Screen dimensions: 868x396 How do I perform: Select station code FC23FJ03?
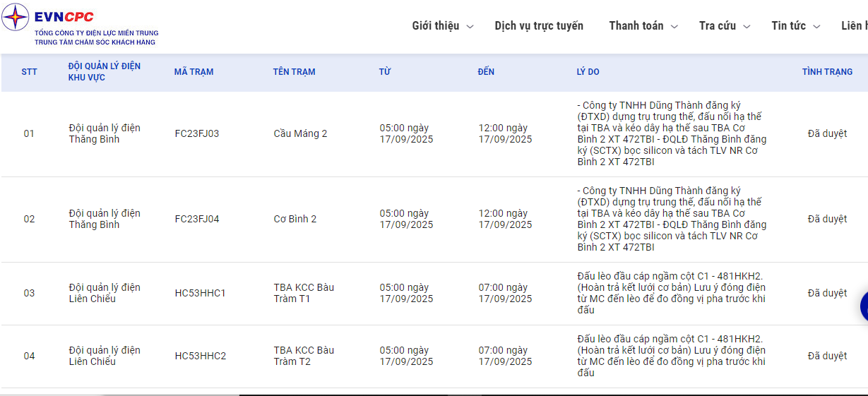[x=197, y=133]
